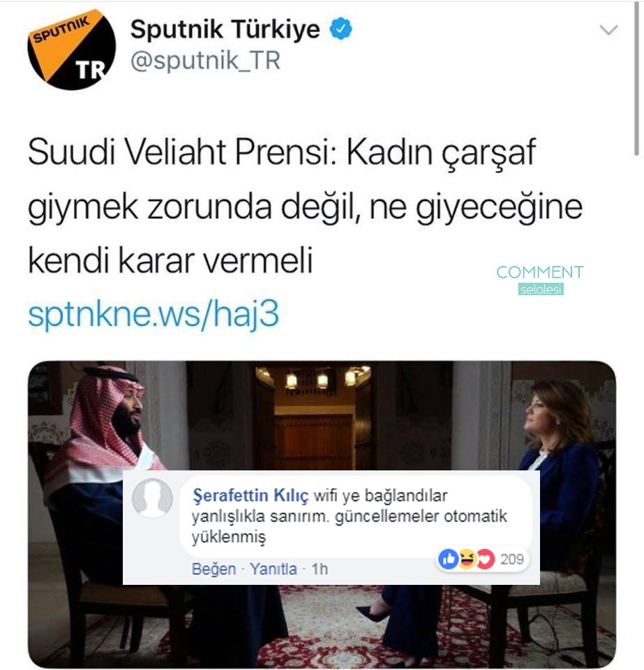
Task: Click the tweet headline text
Action: tap(305, 206)
